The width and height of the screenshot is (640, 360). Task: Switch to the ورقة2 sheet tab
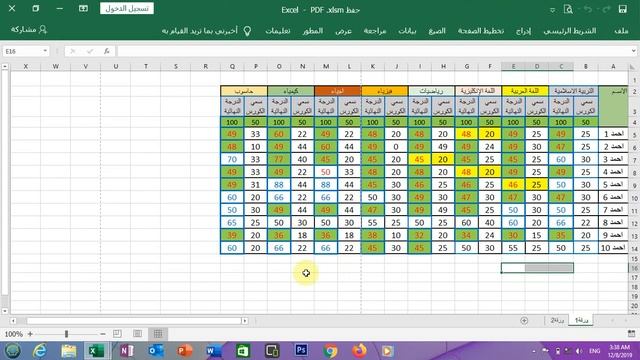(x=557, y=320)
